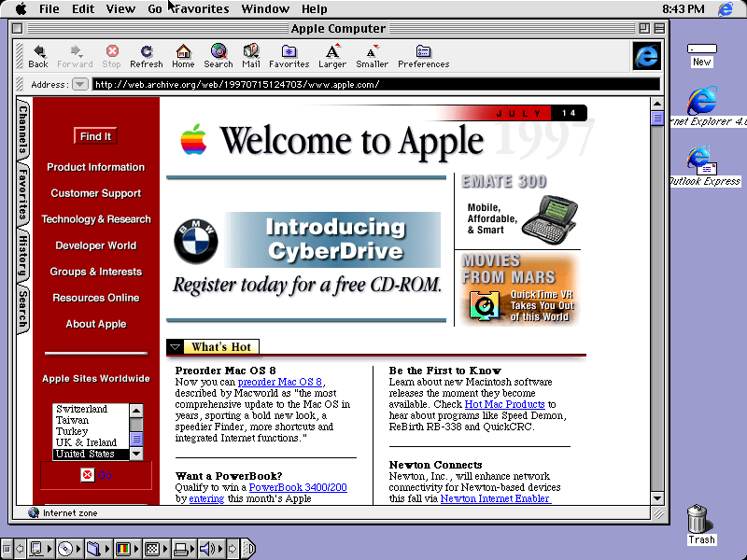Open the Go menu

(155, 8)
